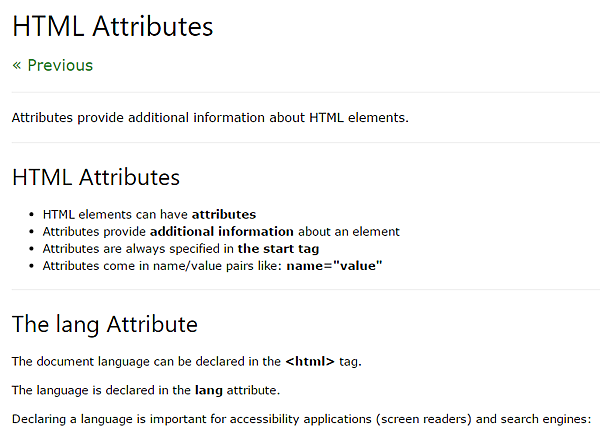Screen dimensions: 600x434
Task: Click the bold word "lang" in paragraph
Action: click(x=209, y=389)
